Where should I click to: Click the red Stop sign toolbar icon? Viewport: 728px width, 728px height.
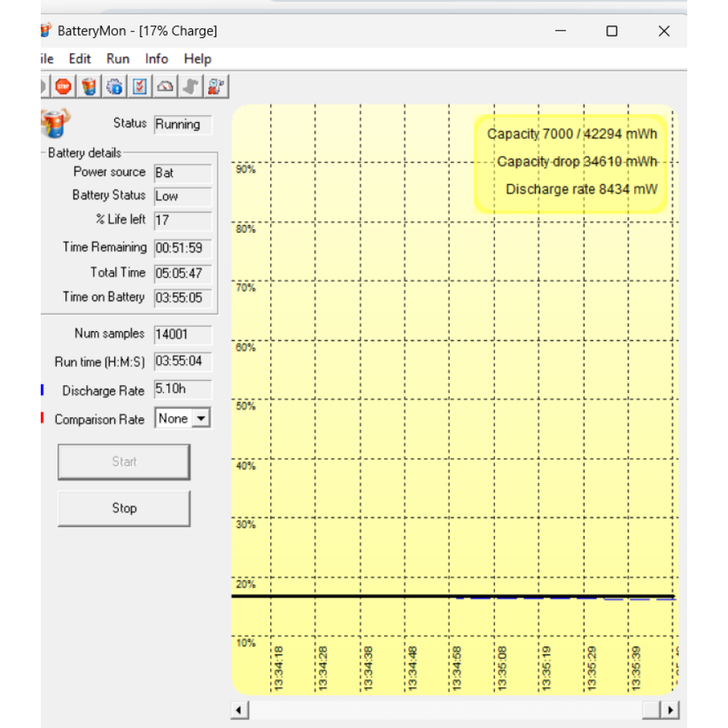63,87
